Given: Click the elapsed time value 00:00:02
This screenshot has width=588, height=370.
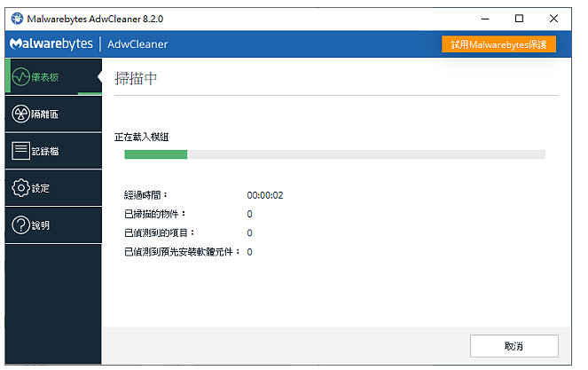Looking at the screenshot, I should coord(265,195).
